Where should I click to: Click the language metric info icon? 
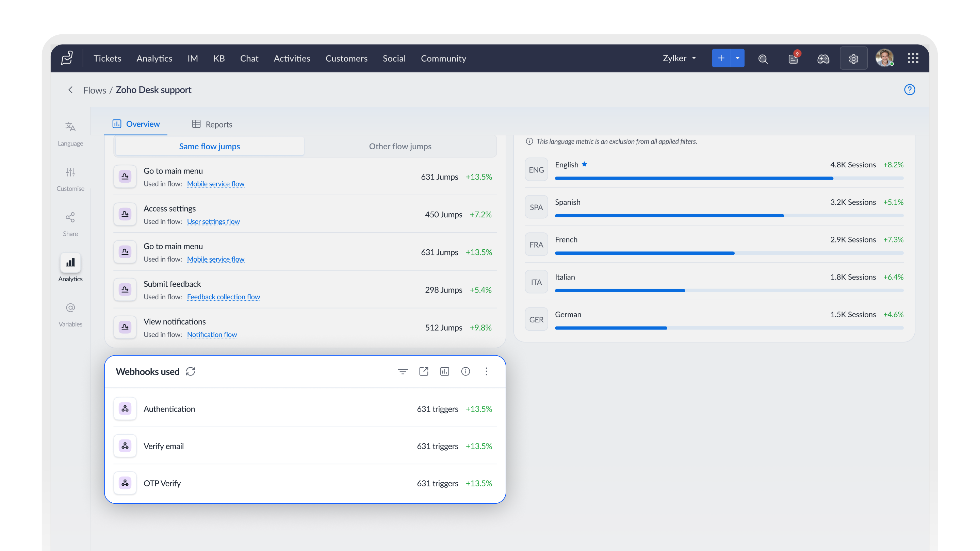pyautogui.click(x=529, y=141)
